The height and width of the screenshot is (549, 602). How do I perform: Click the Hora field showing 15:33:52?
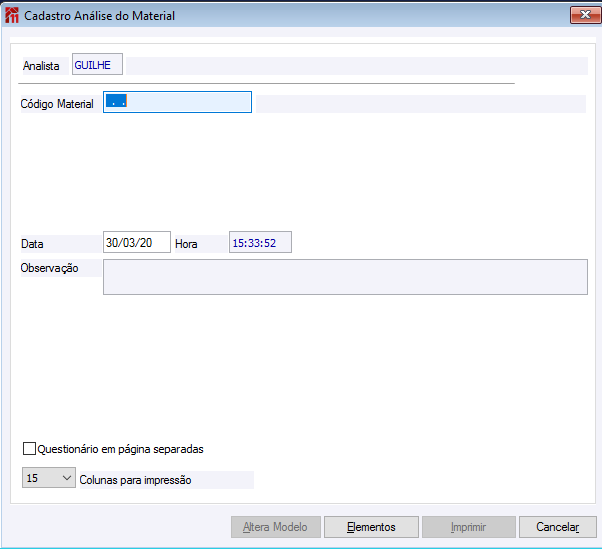coord(260,242)
